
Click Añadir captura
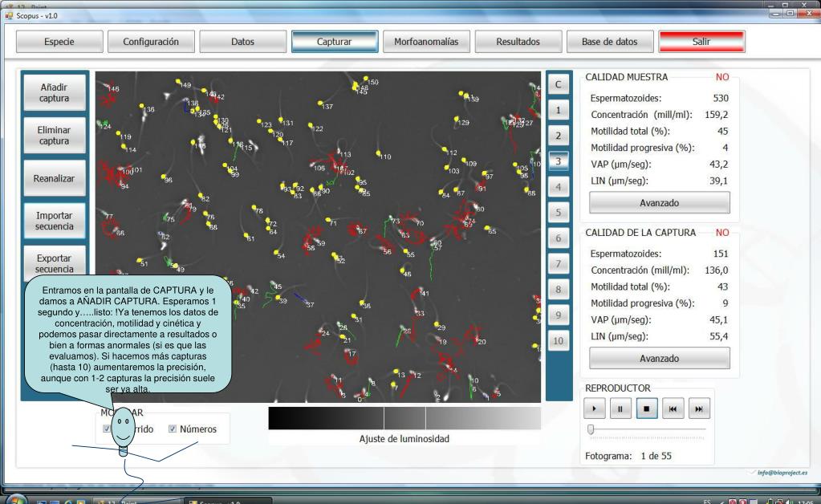[x=54, y=92]
